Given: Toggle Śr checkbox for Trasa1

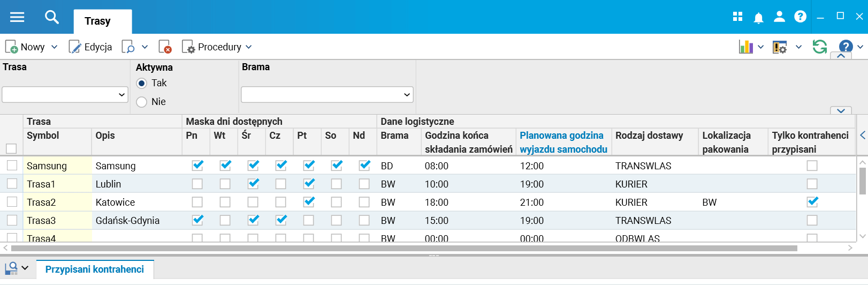Looking at the screenshot, I should pyautogui.click(x=253, y=183).
